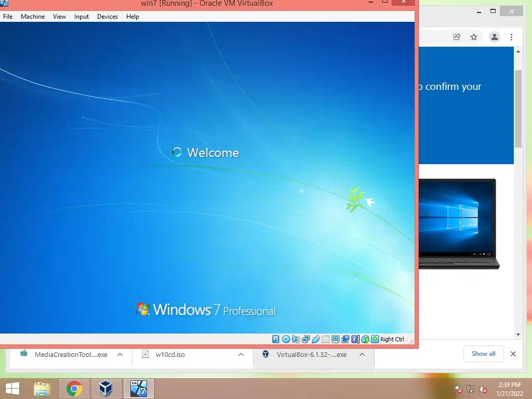Click the Chrome scrollbar down arrow
Viewport: 532px width, 399px height.
point(518,335)
